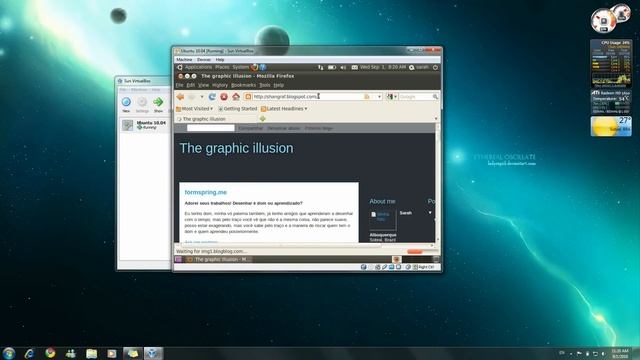This screenshot has width=640, height=360.
Task: Open the blue Help icon in Ubuntu panel
Action: [x=263, y=67]
